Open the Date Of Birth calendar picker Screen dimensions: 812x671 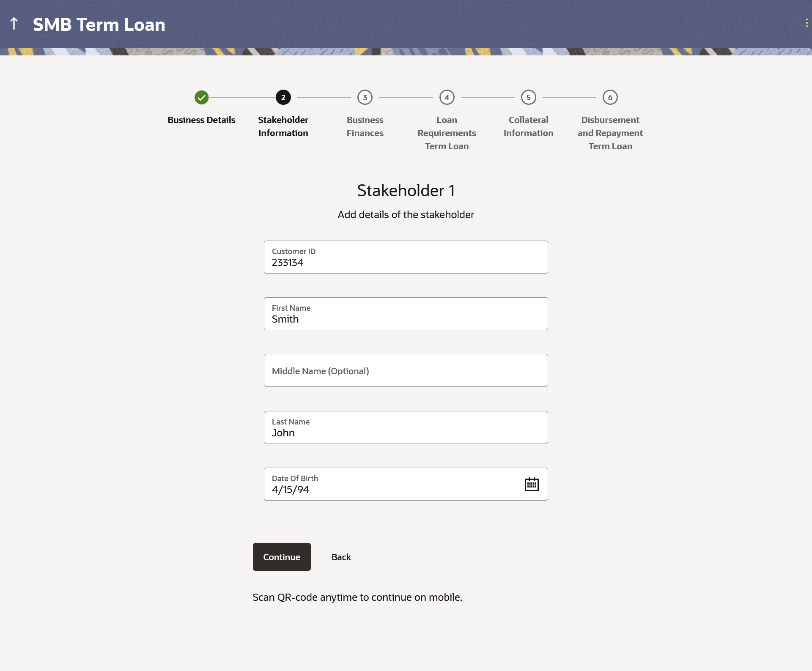pos(531,484)
